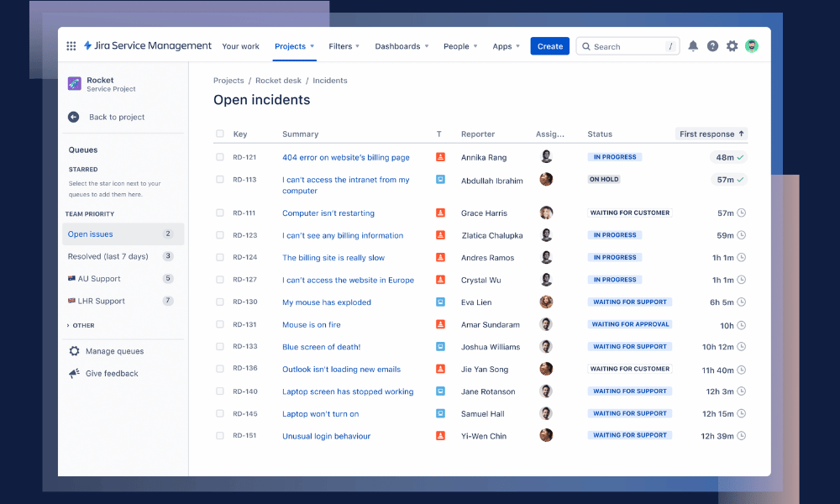This screenshot has width=840, height=504.
Task: Check the box for RD-127
Action: click(219, 280)
